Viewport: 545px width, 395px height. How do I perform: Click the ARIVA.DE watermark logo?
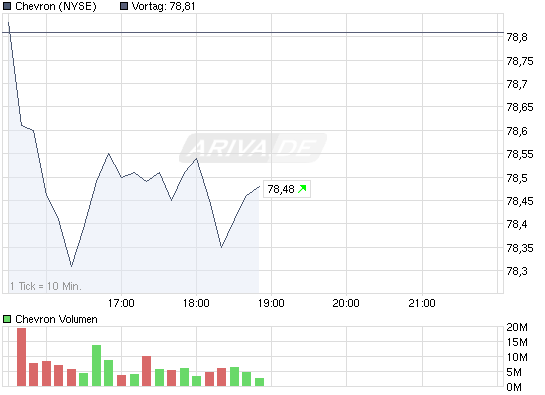pos(253,148)
